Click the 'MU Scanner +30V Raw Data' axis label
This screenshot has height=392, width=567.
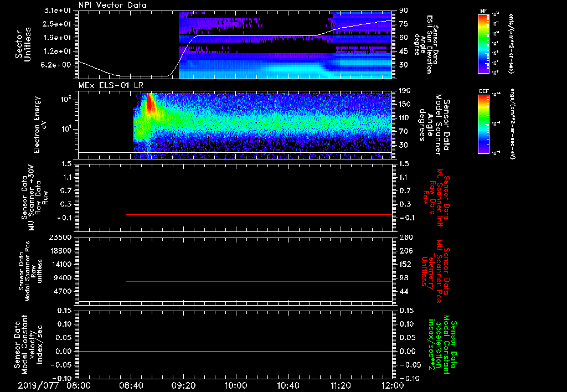click(34, 198)
